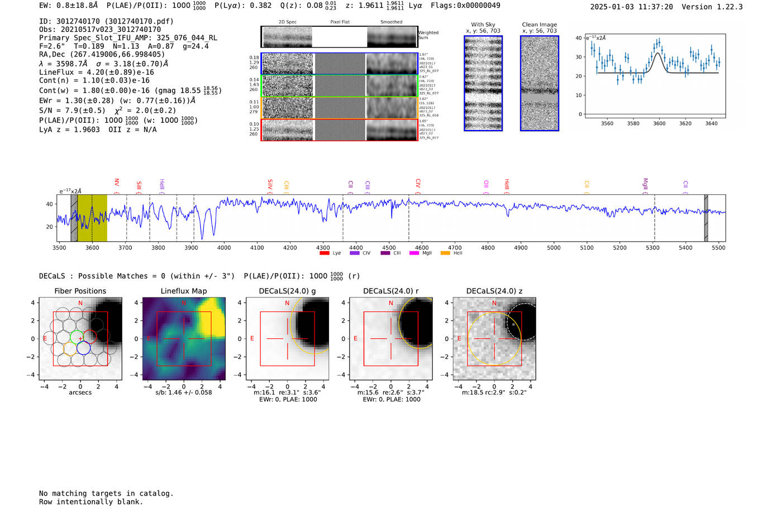Click the dark purple CIII legend swatch
782x532 pixels.
(x=385, y=253)
